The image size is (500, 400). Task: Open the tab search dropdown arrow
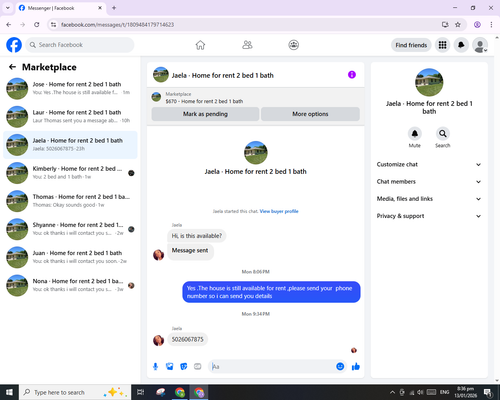click(8, 8)
